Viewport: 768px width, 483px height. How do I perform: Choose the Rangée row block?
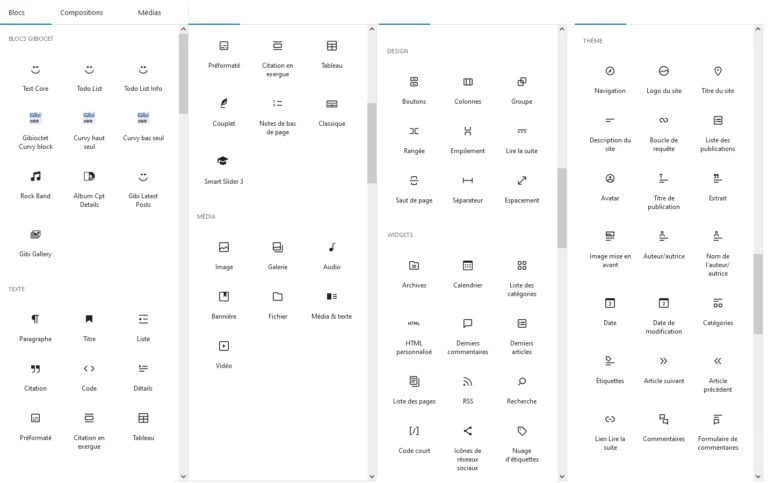coord(414,140)
